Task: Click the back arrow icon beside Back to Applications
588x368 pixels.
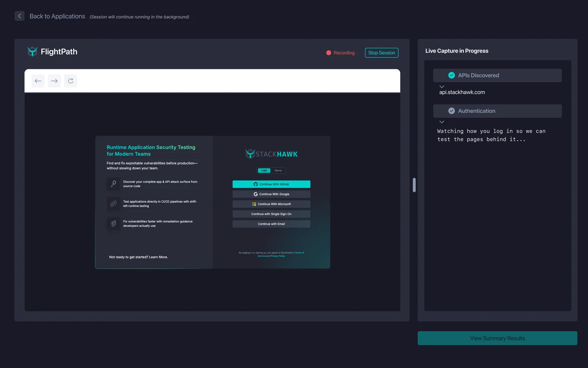Action: (19, 16)
